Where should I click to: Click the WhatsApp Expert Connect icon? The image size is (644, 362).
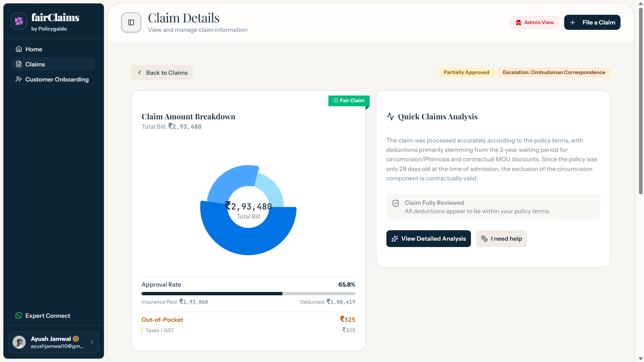pos(18,315)
